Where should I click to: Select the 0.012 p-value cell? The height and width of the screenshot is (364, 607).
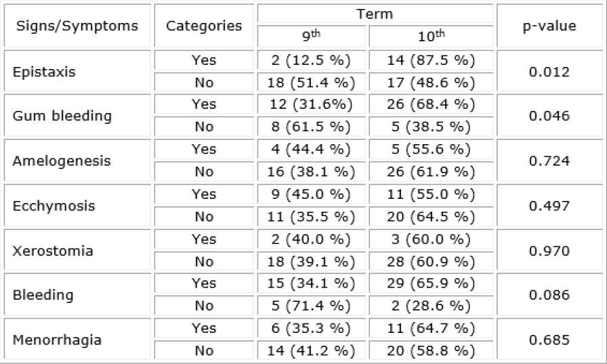[549, 71]
